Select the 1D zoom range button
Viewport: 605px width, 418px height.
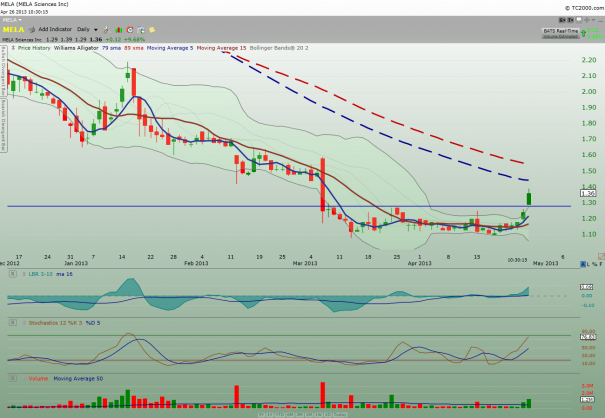point(327,415)
